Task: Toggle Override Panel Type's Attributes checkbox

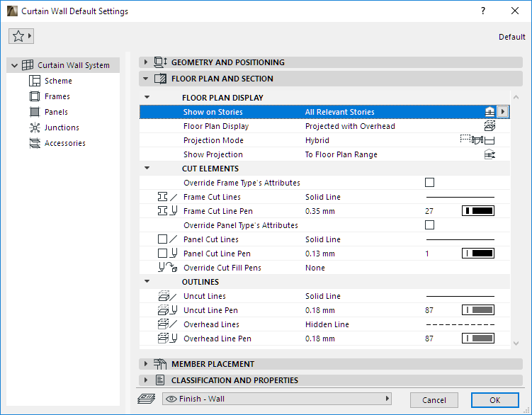Action: 429,225
